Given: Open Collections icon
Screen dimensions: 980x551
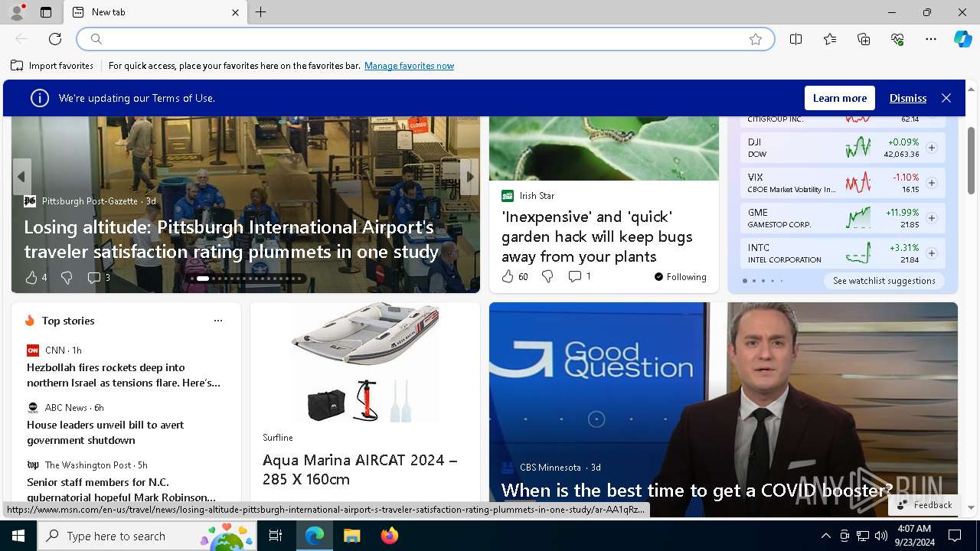Looking at the screenshot, I should (x=864, y=39).
